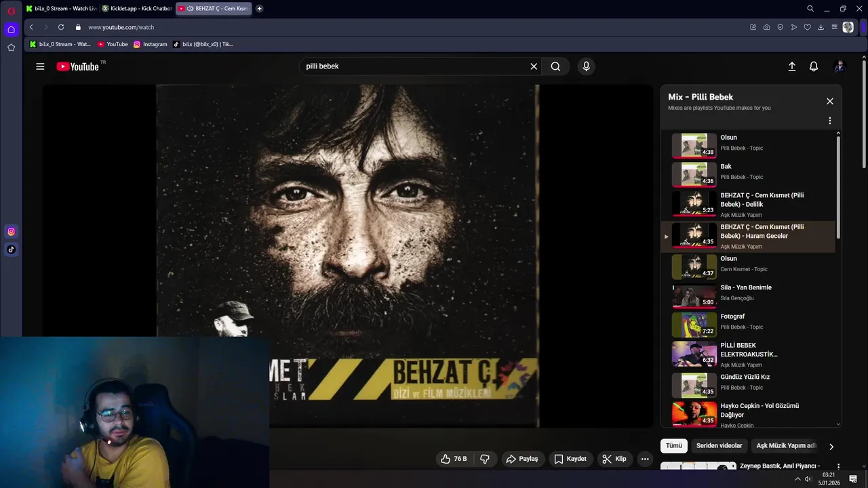Viewport: 868px width, 488px height.
Task: Clear the 'pilli bebek' search text
Action: 534,66
